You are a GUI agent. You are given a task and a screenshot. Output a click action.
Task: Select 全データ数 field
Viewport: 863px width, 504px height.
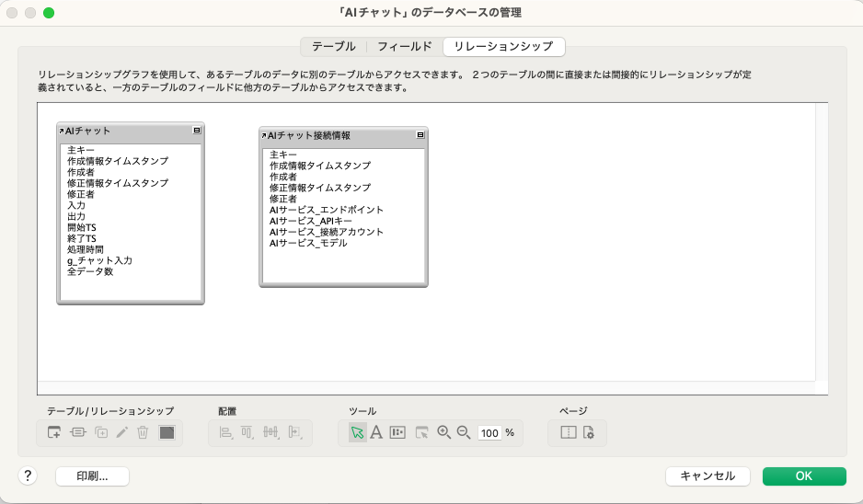pyautogui.click(x=90, y=271)
